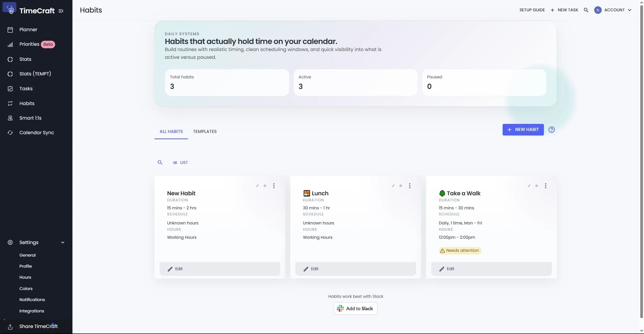This screenshot has width=644, height=334.
Task: Switch to the TEMPLATES tab
Action: tap(205, 131)
